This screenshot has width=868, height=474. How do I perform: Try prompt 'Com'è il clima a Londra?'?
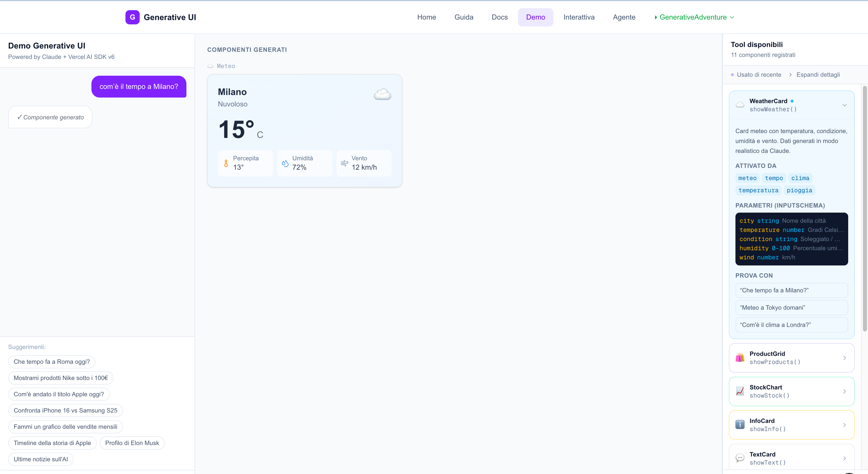(x=792, y=325)
